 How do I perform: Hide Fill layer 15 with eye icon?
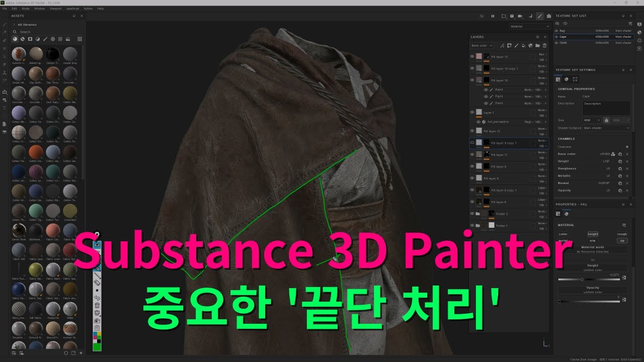(472, 56)
